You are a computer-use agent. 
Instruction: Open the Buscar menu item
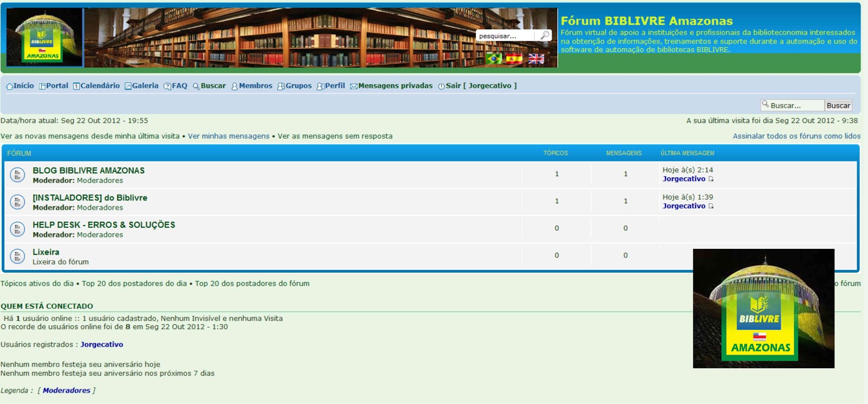(x=209, y=86)
